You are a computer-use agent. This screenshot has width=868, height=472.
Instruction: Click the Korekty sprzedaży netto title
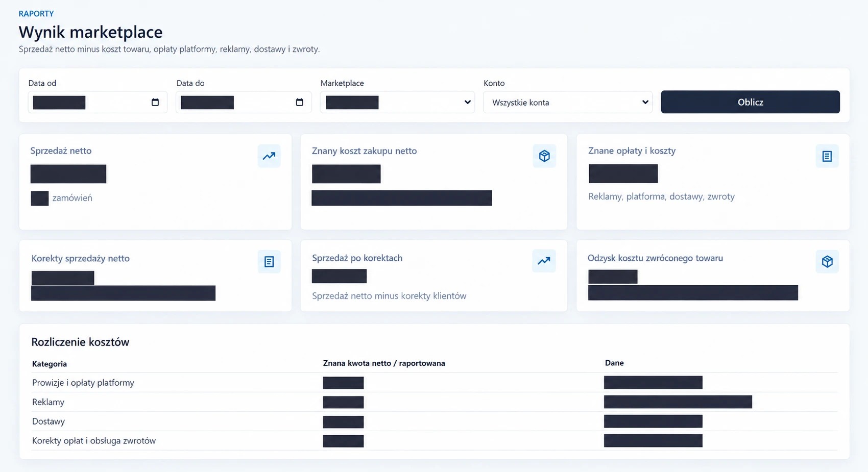pos(81,259)
